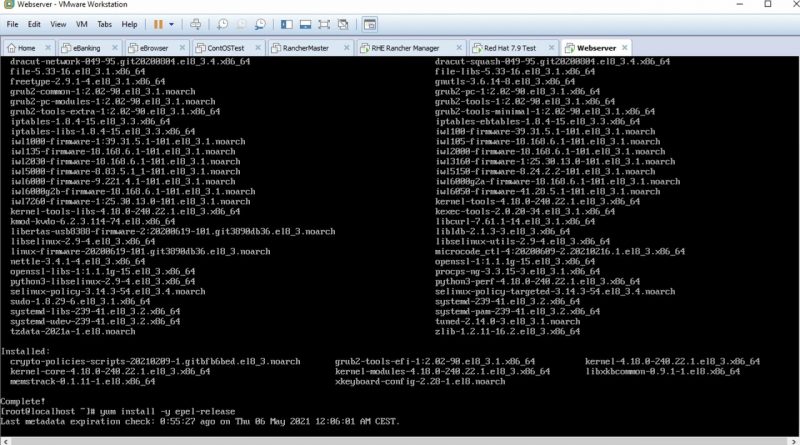Open the Help menu

(x=130, y=24)
